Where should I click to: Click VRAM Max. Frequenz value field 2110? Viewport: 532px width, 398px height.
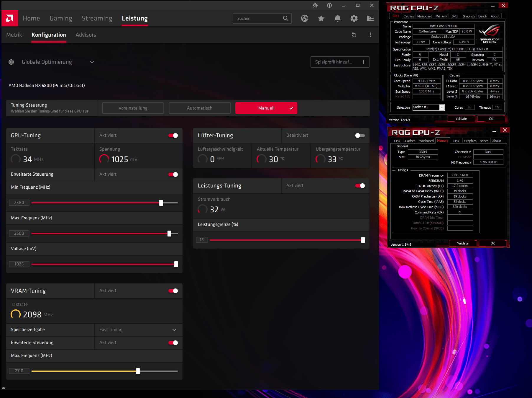[x=19, y=371]
